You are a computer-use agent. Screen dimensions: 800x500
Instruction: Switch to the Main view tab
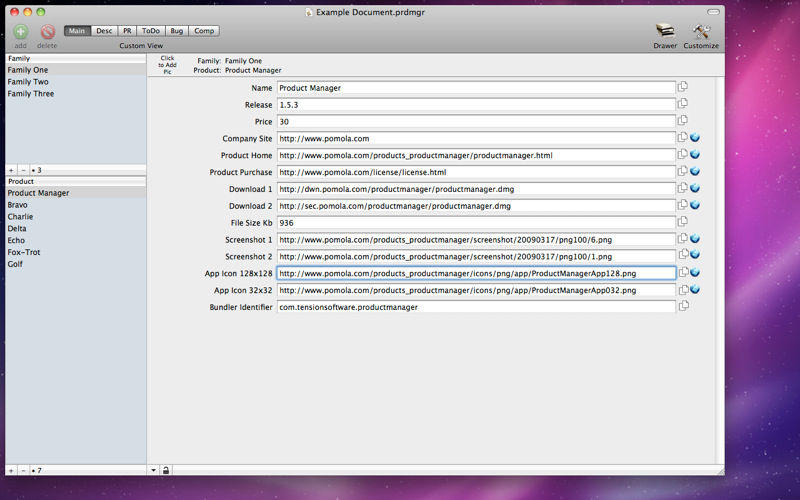coord(77,31)
